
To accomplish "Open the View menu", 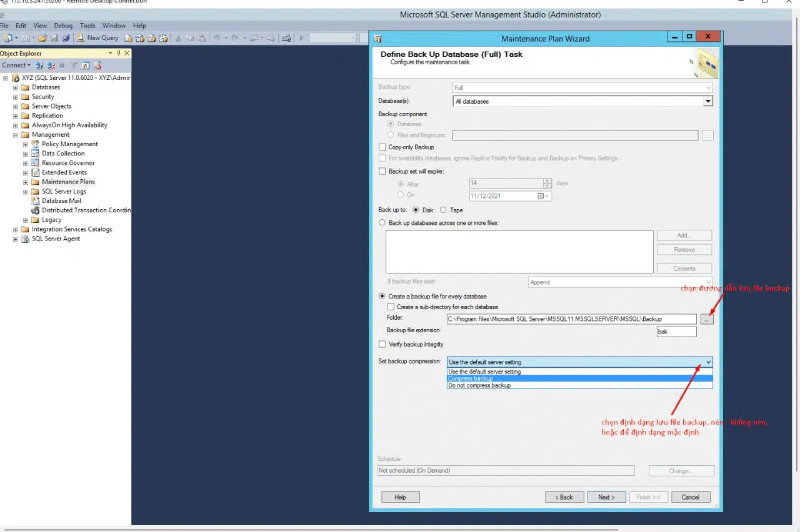I will pyautogui.click(x=40, y=26).
